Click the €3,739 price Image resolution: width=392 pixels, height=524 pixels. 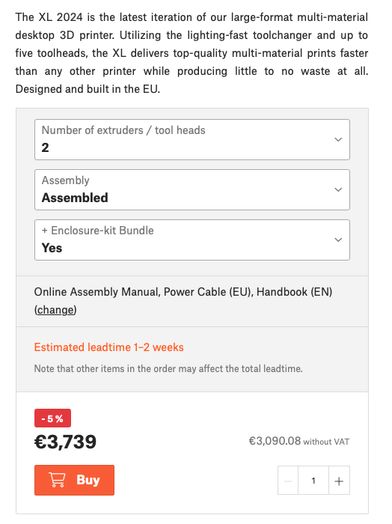pos(66,442)
